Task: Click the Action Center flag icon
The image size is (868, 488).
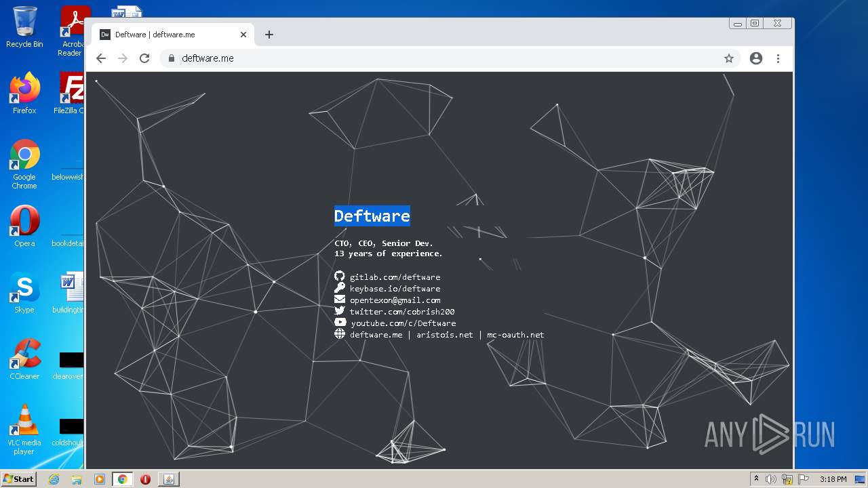Action: coord(804,479)
